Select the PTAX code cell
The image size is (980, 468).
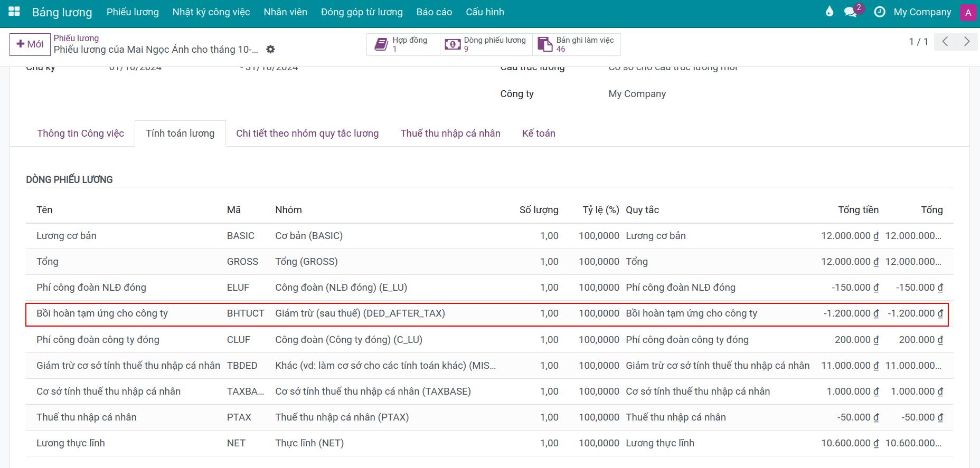coord(239,417)
